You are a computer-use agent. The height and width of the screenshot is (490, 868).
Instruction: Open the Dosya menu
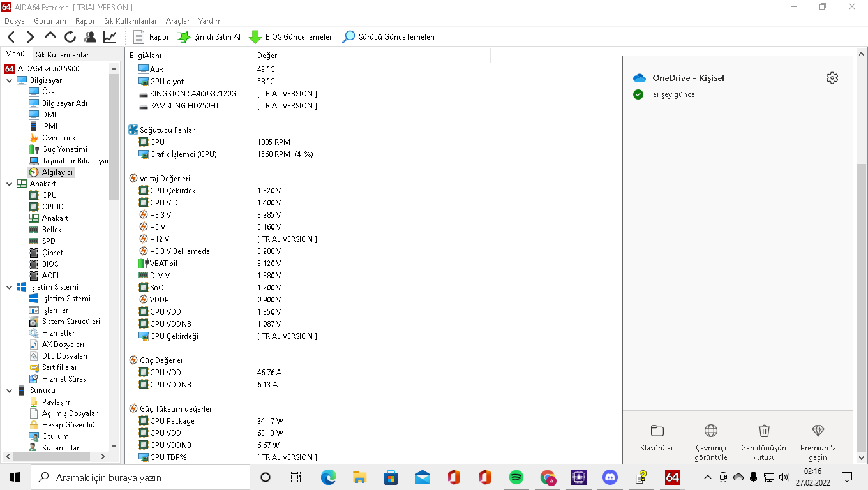click(15, 21)
